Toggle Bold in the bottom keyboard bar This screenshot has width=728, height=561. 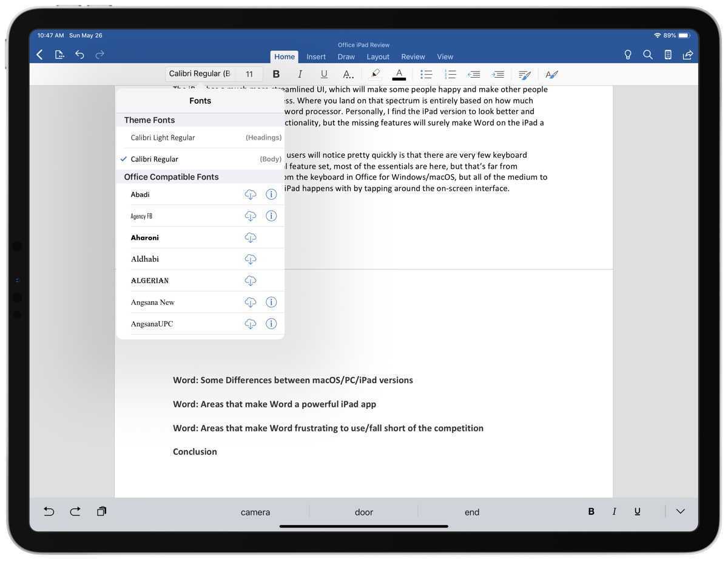coord(591,511)
